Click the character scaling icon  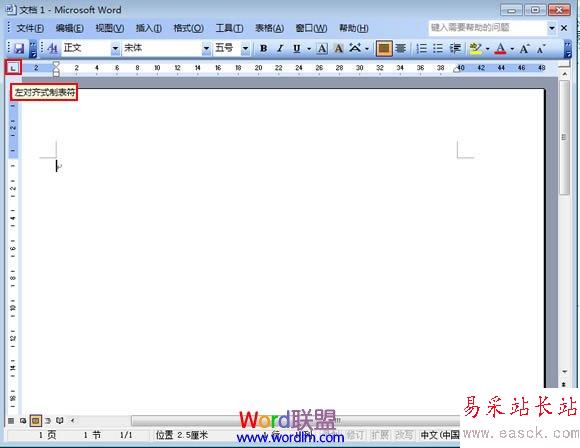(x=355, y=48)
